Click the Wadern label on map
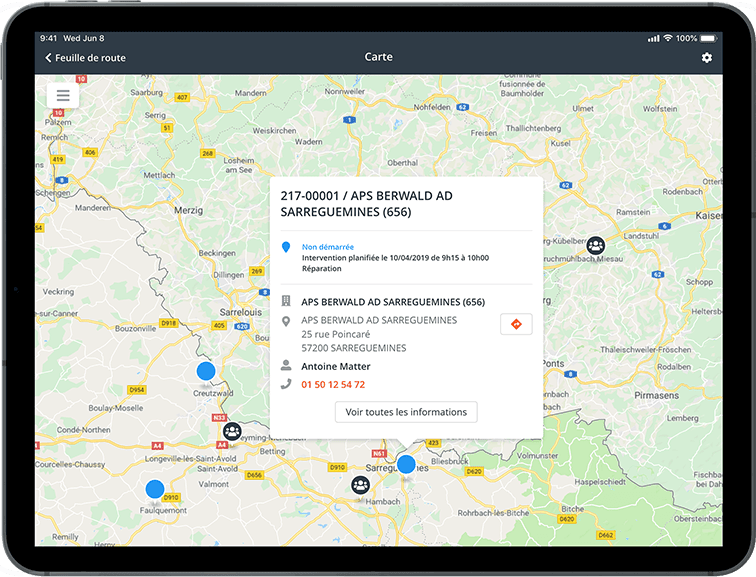Viewport: 756px width, 577px height. click(x=309, y=142)
